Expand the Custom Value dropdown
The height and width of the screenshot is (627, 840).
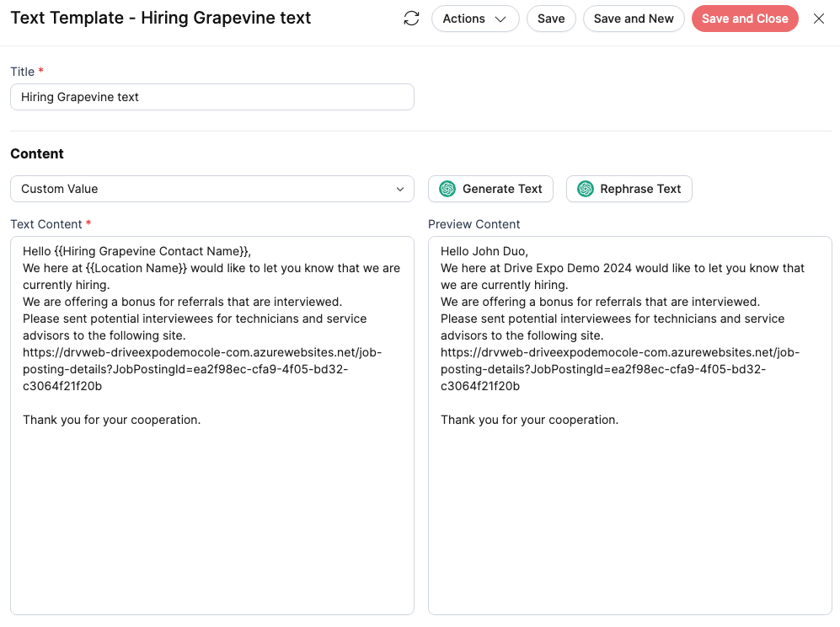(x=212, y=189)
